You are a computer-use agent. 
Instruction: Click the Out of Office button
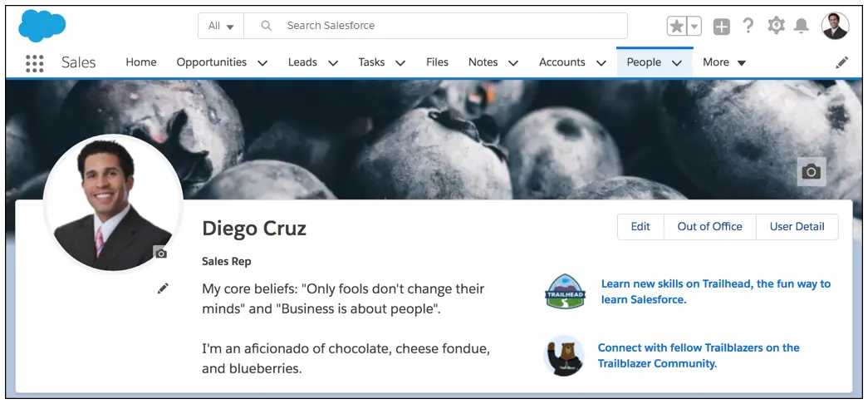(709, 227)
